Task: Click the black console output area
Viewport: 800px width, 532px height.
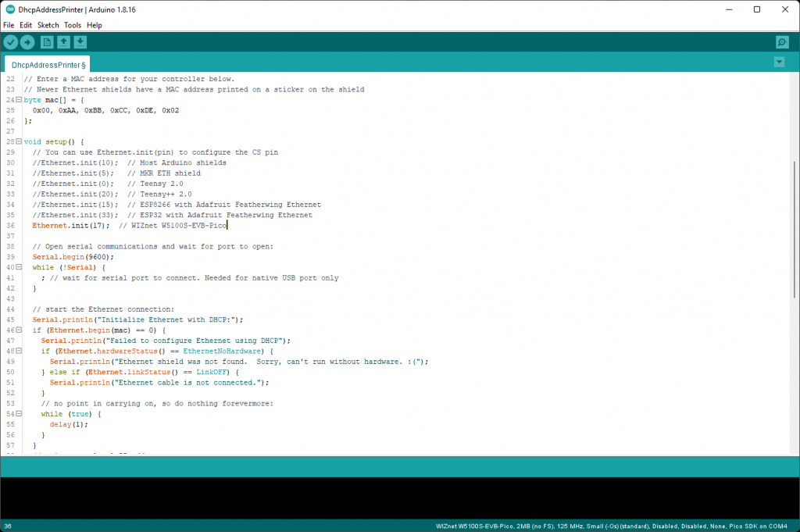Action: (x=400, y=498)
